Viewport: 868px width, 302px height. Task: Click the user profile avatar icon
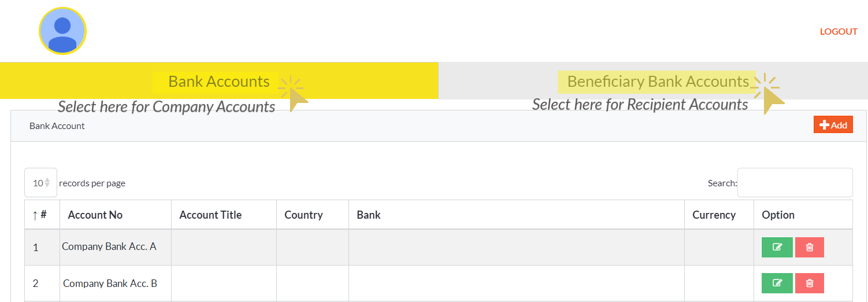click(62, 31)
